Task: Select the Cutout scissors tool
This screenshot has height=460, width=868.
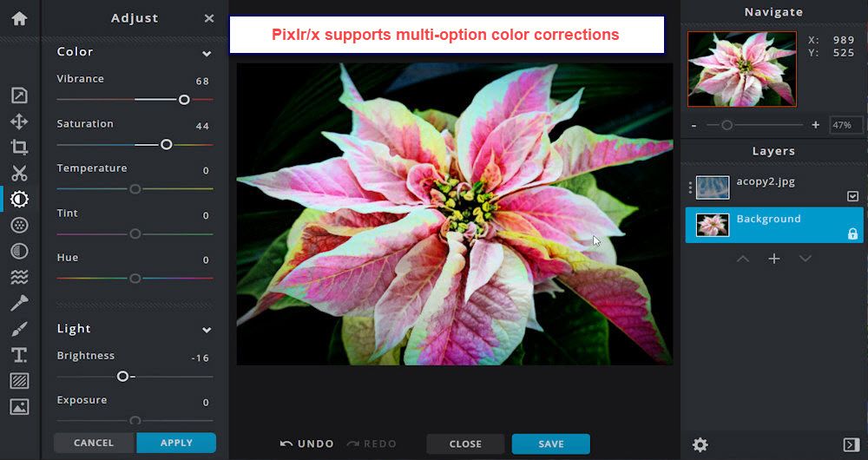Action: pyautogui.click(x=19, y=174)
